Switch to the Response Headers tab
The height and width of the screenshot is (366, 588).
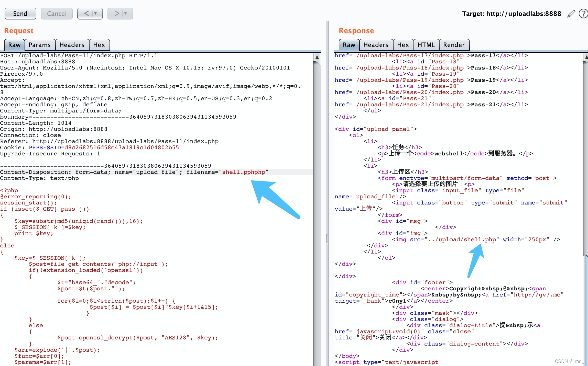coord(376,45)
